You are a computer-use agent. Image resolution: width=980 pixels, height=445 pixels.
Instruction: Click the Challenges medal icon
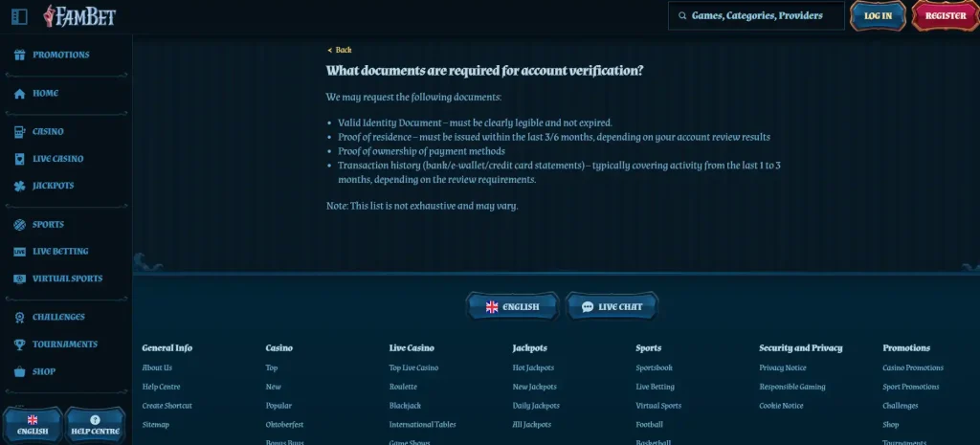pyautogui.click(x=19, y=318)
